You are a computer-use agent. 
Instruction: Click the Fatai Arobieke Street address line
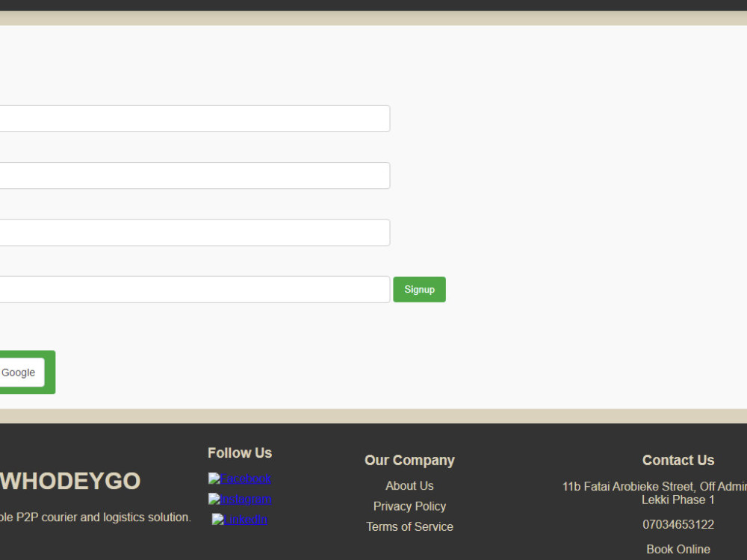(654, 486)
